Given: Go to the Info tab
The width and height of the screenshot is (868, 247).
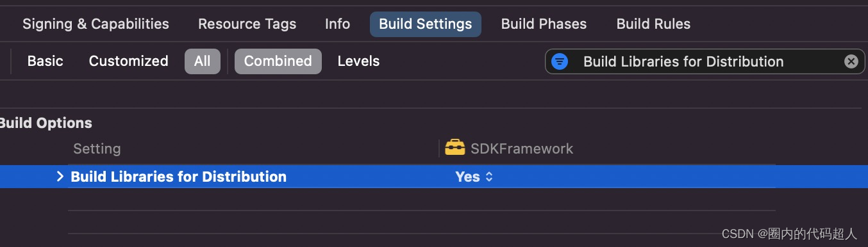Looking at the screenshot, I should pyautogui.click(x=337, y=24).
